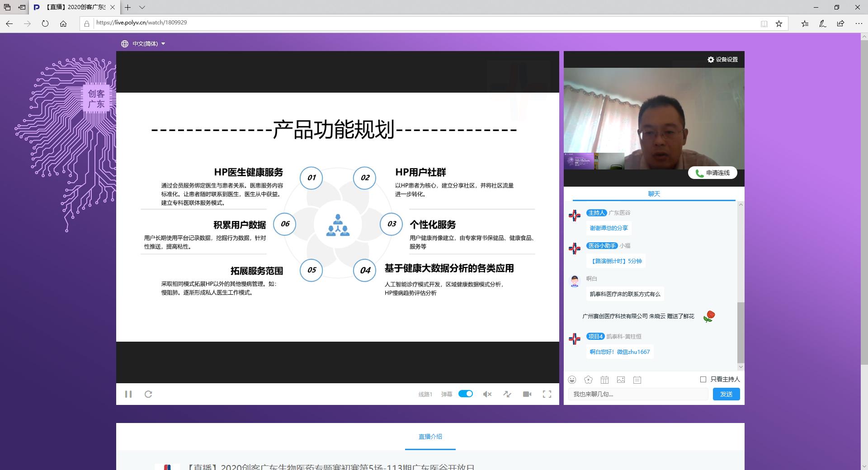Viewport: 868px width, 470px height.
Task: Enable the 只看主持人 host-only filter
Action: (703, 380)
